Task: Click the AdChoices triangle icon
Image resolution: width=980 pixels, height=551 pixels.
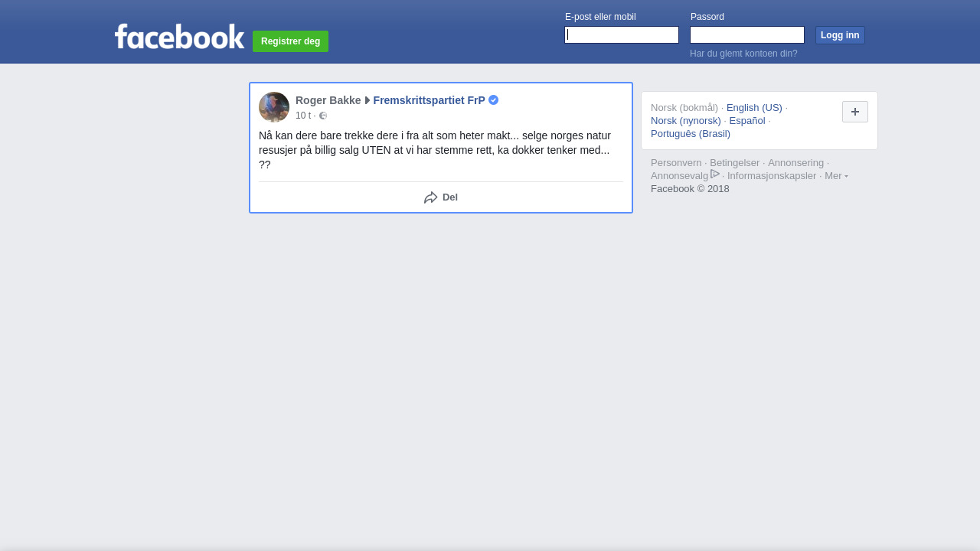Action: [715, 174]
